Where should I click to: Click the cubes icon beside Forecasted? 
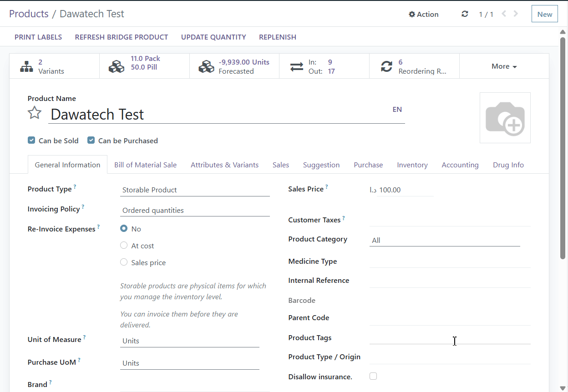tap(206, 66)
